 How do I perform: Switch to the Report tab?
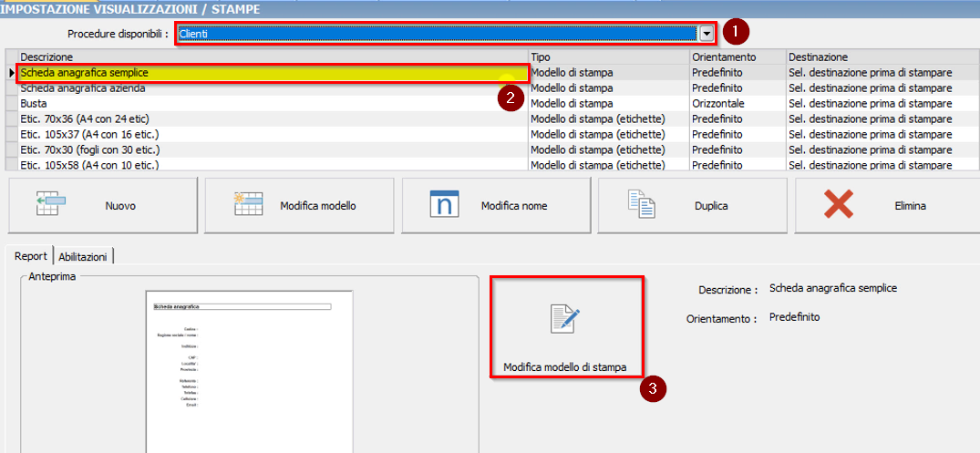point(30,257)
